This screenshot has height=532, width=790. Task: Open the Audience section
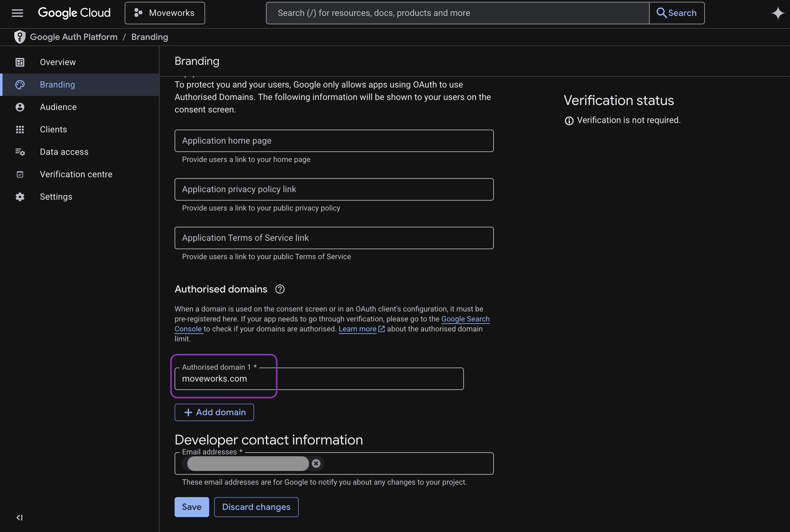click(x=58, y=107)
